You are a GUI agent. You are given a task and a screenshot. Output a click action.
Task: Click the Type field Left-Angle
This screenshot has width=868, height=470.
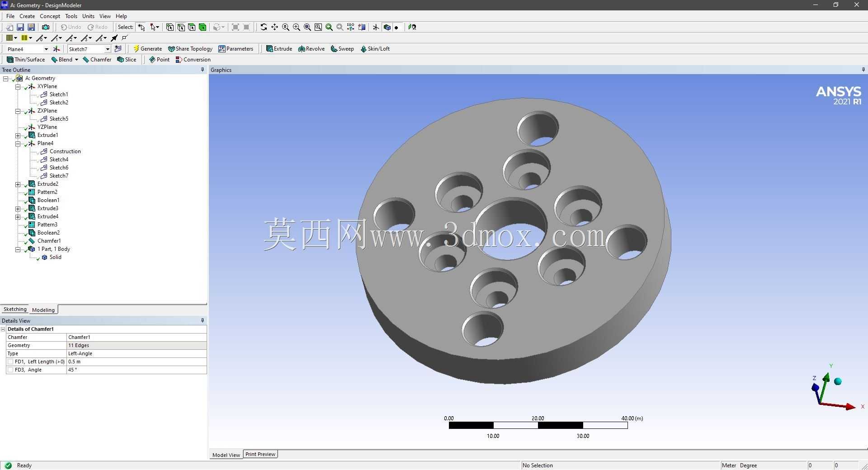coord(137,353)
